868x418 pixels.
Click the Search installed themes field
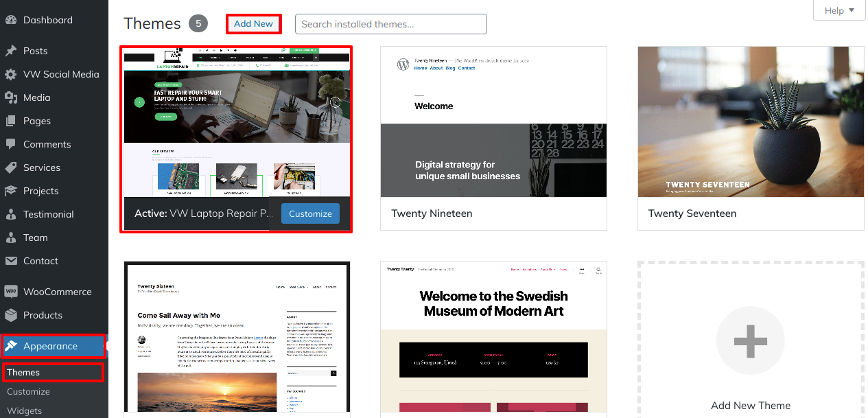[x=390, y=24]
